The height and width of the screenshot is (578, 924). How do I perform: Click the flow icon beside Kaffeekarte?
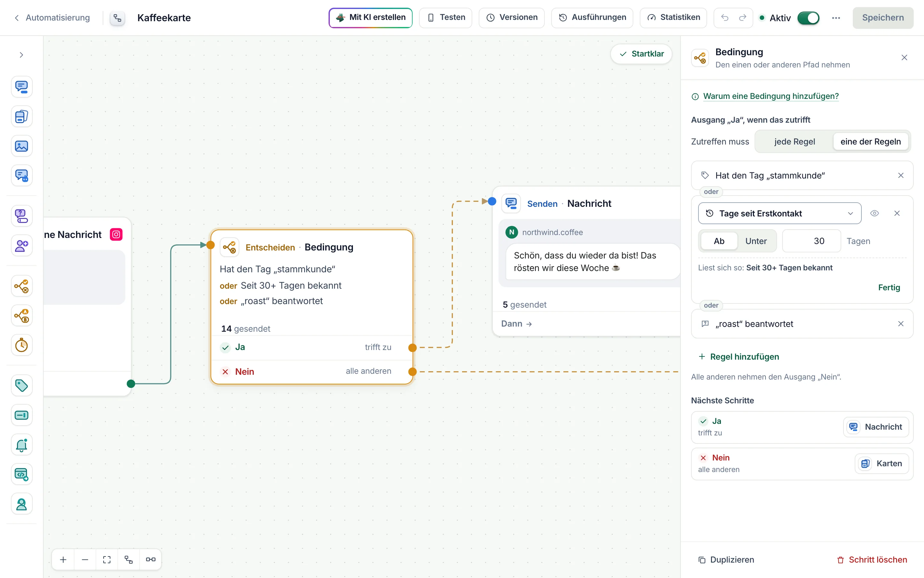pyautogui.click(x=118, y=18)
